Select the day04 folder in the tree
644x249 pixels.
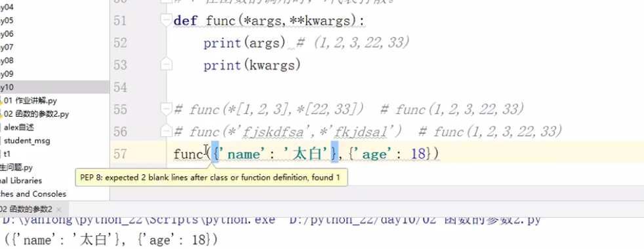coord(7,7)
